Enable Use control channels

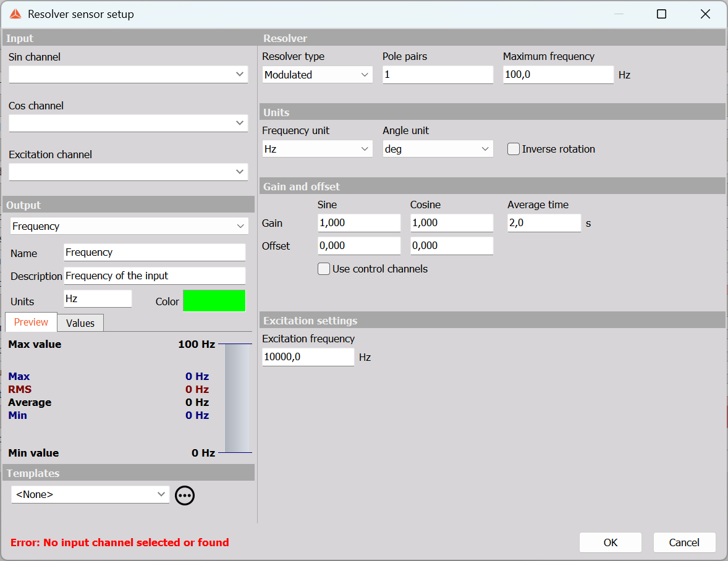point(323,268)
